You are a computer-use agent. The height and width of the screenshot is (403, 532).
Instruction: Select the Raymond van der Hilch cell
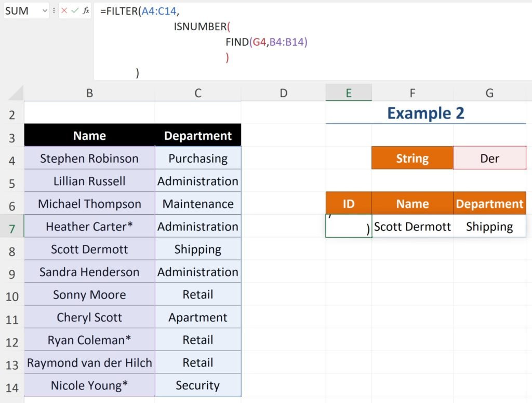(89, 363)
